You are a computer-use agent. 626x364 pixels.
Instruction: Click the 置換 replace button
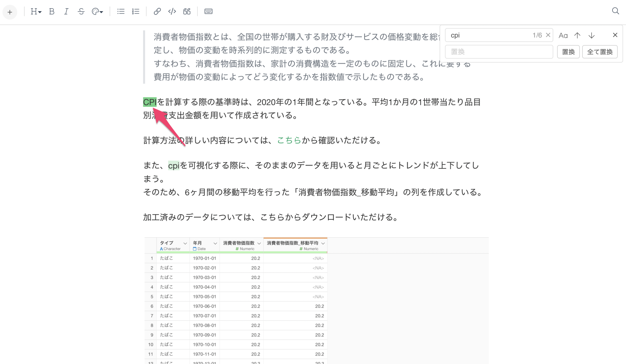coord(568,52)
